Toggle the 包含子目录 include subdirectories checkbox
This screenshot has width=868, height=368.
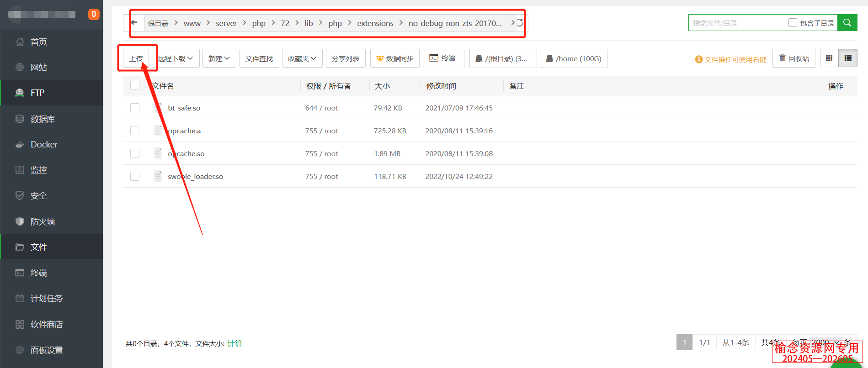(x=793, y=22)
